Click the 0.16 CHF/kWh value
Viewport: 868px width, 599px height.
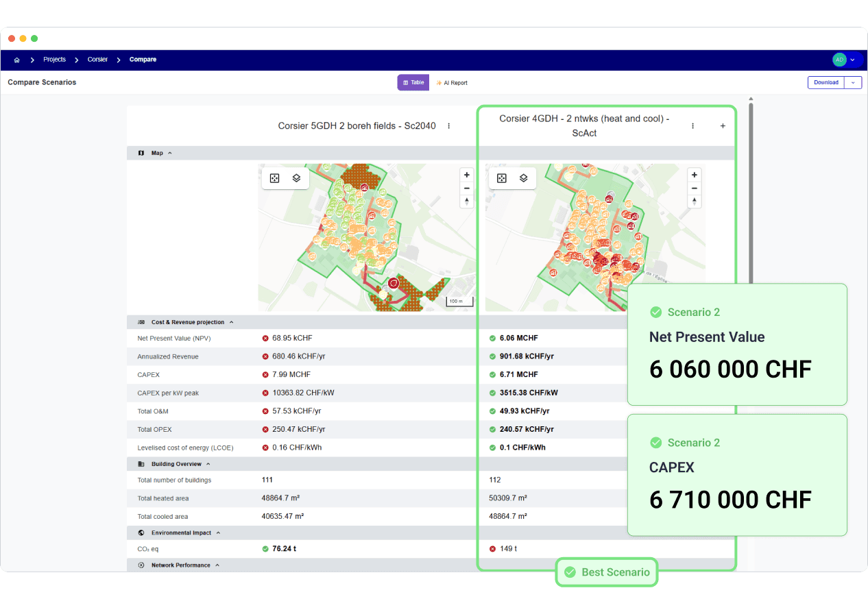pyautogui.click(x=297, y=448)
